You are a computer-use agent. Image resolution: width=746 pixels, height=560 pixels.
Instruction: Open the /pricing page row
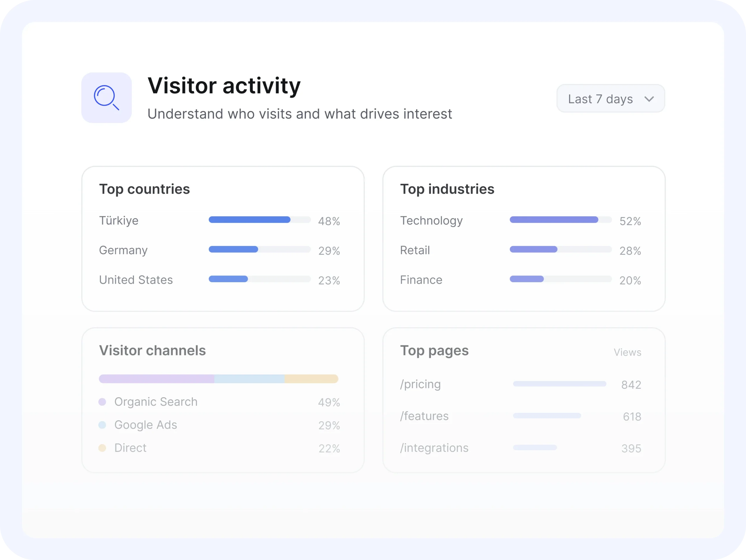(x=521, y=384)
